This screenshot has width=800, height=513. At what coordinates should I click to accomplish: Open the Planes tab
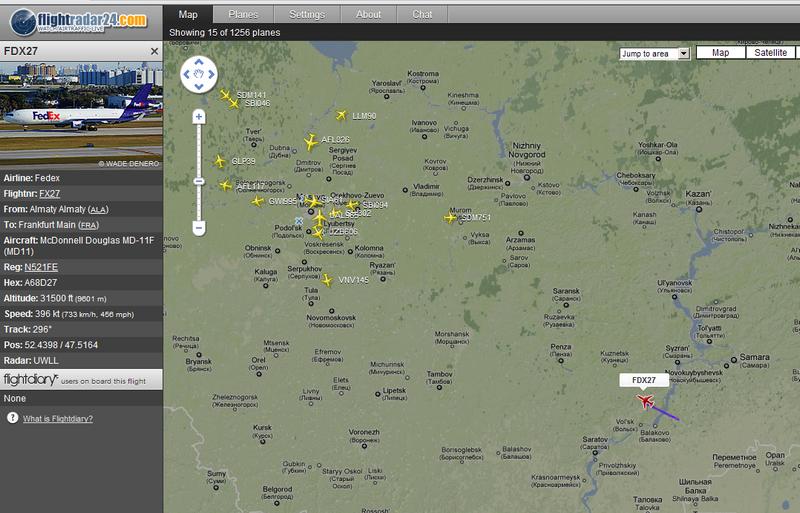[243, 14]
